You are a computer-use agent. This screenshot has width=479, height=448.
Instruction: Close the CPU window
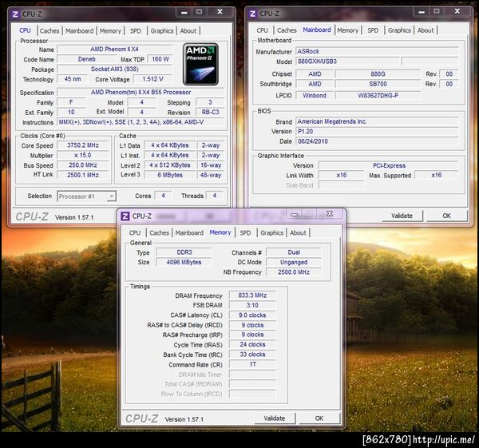coord(220,12)
